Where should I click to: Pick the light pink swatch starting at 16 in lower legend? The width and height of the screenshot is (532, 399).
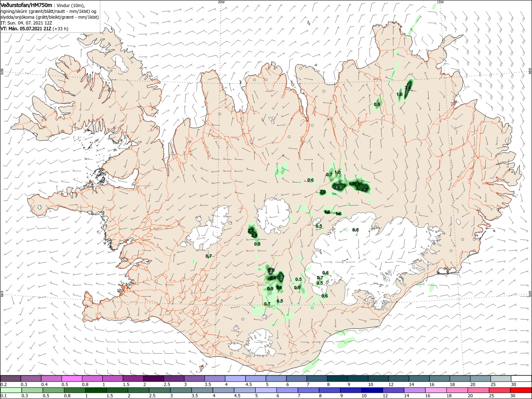436,390
